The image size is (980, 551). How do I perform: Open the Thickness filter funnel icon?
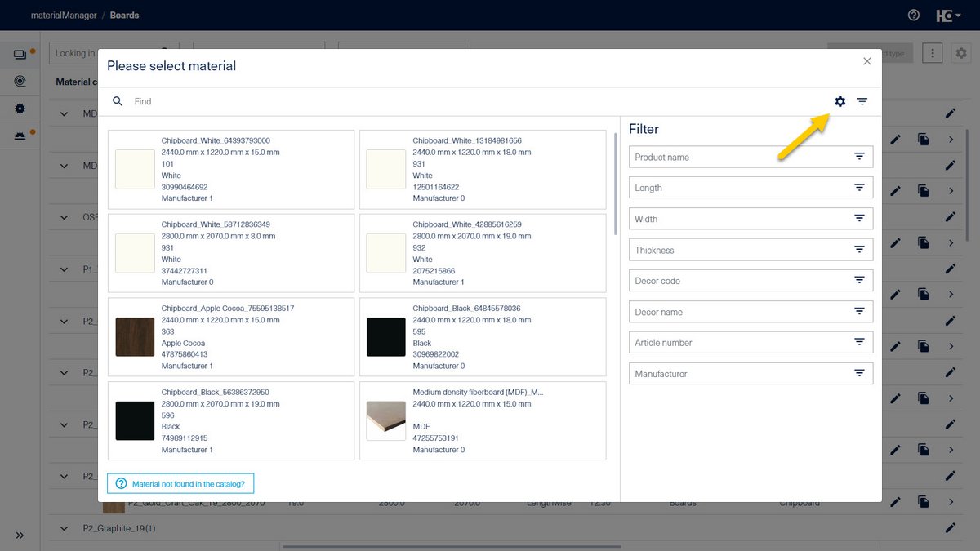(859, 248)
